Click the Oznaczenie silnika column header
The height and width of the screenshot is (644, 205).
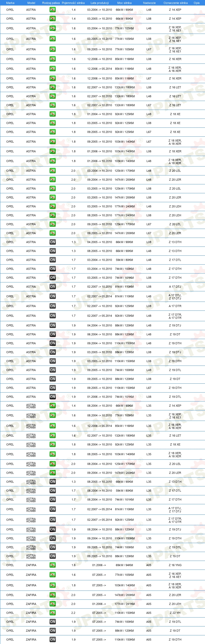[x=175, y=3]
